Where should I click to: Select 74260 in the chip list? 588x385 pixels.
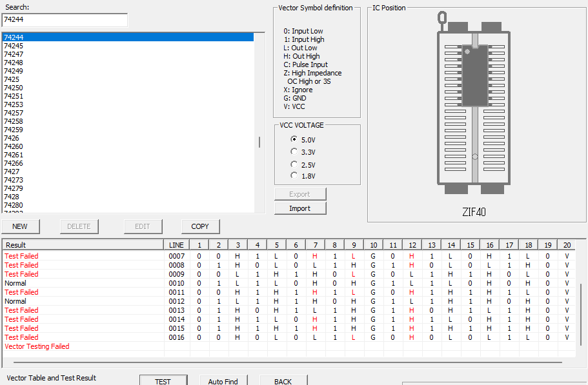point(128,146)
